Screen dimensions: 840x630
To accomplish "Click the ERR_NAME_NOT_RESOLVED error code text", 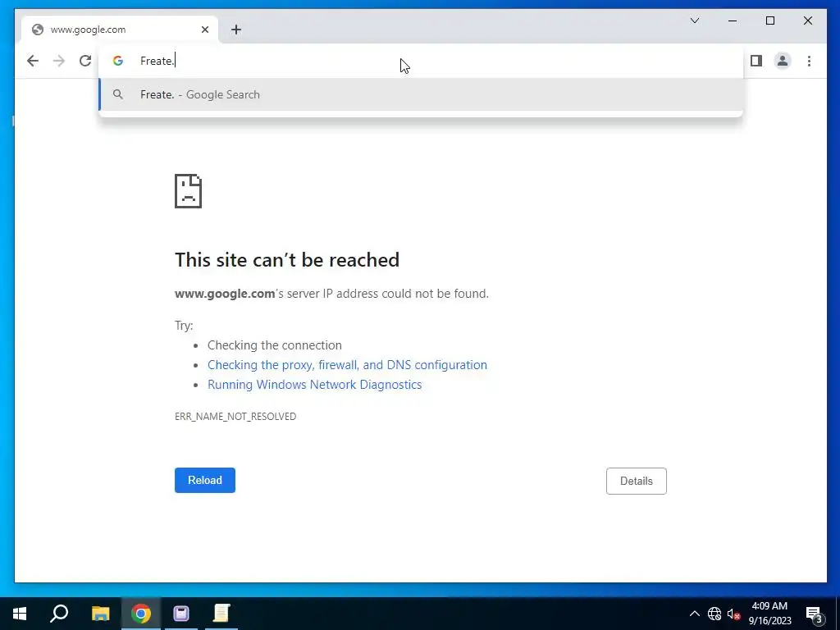I will pyautogui.click(x=235, y=416).
